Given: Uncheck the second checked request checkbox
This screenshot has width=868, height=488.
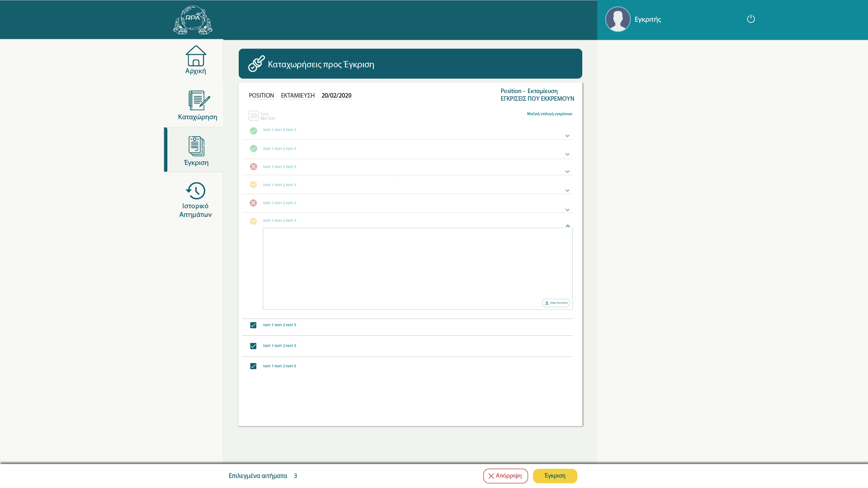Looking at the screenshot, I should click(253, 346).
